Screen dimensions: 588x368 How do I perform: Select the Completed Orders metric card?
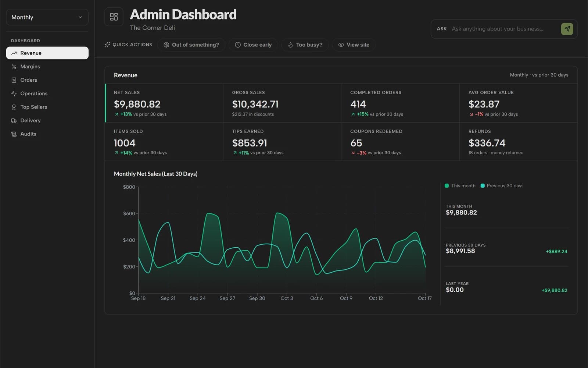pyautogui.click(x=401, y=103)
